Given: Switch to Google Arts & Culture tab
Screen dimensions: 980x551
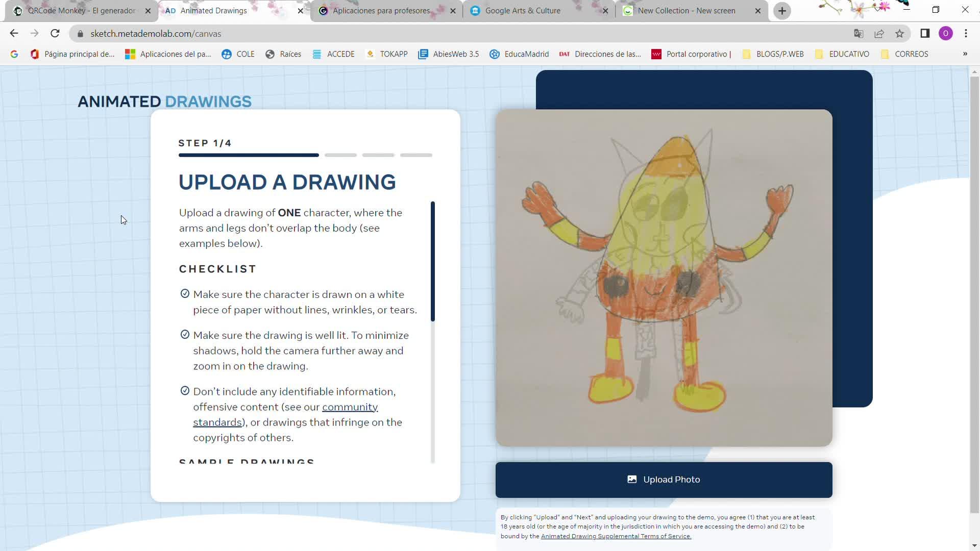Looking at the screenshot, I should coord(522,11).
